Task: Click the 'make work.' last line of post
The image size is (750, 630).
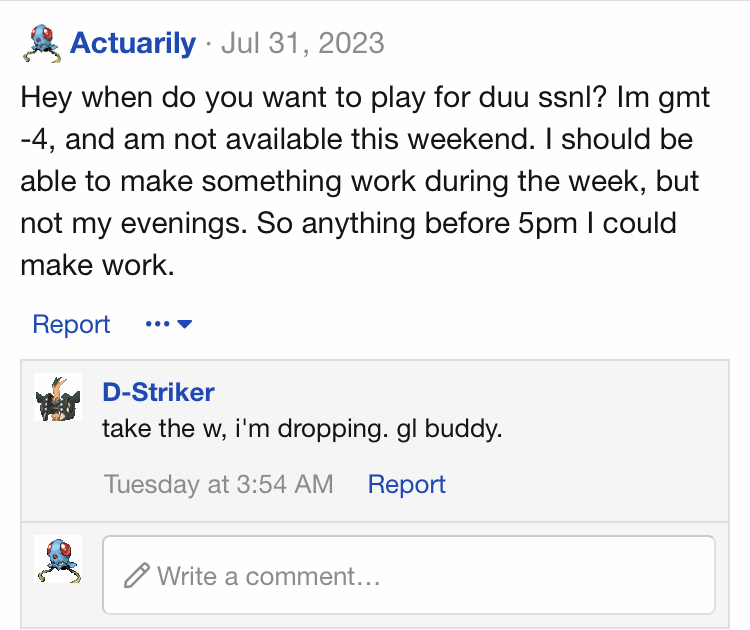Action: pos(98,265)
